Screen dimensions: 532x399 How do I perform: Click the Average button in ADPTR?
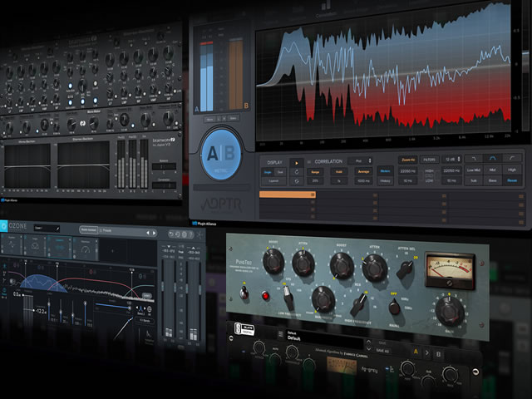363,172
